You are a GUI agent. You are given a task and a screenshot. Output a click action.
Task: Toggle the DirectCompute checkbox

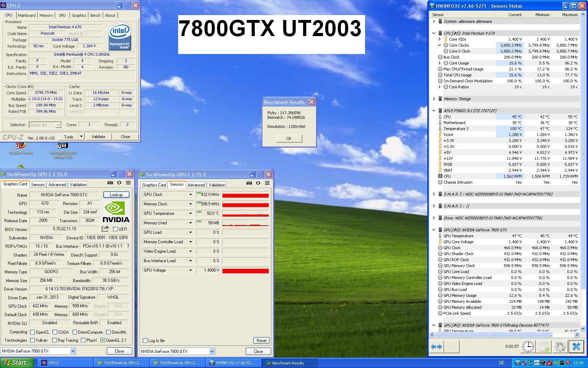[75, 332]
